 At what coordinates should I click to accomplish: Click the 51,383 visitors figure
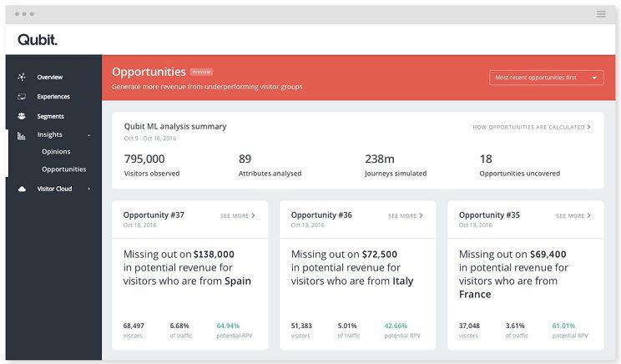(301, 326)
